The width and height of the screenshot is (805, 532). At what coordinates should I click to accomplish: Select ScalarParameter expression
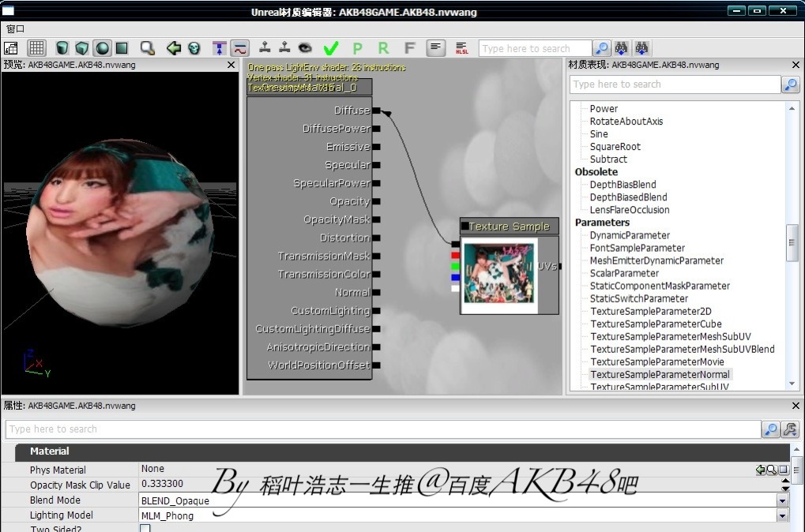[624, 273]
